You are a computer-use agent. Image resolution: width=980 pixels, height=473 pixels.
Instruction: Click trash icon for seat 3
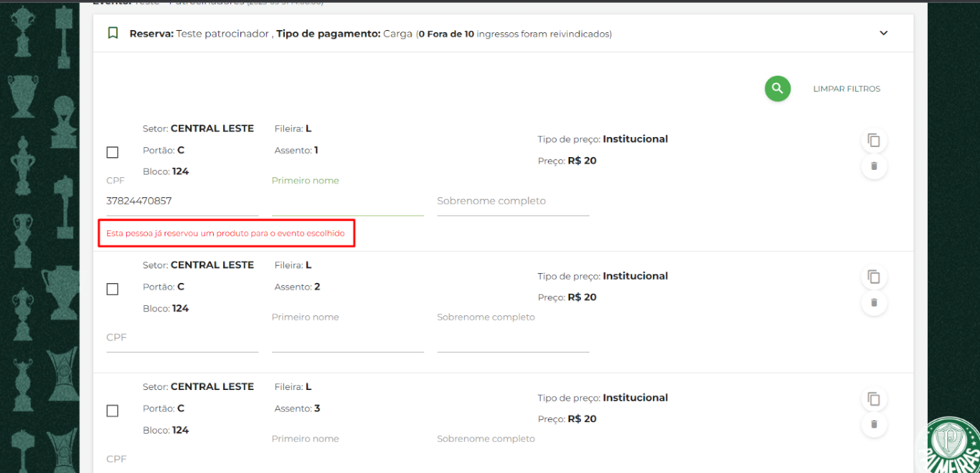coord(873,424)
